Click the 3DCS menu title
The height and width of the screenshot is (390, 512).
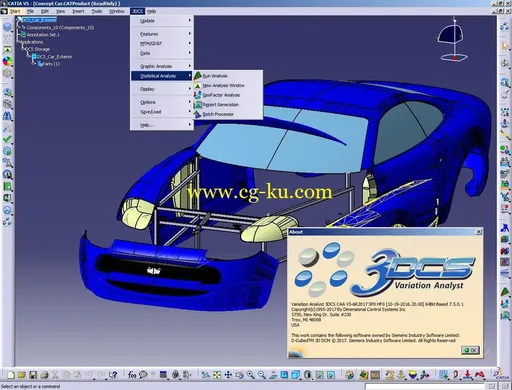pyautogui.click(x=137, y=11)
